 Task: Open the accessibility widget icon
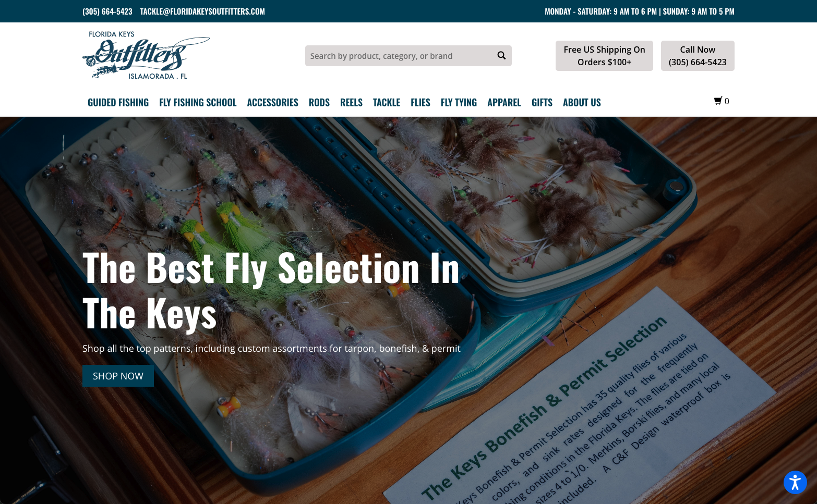[x=795, y=482]
